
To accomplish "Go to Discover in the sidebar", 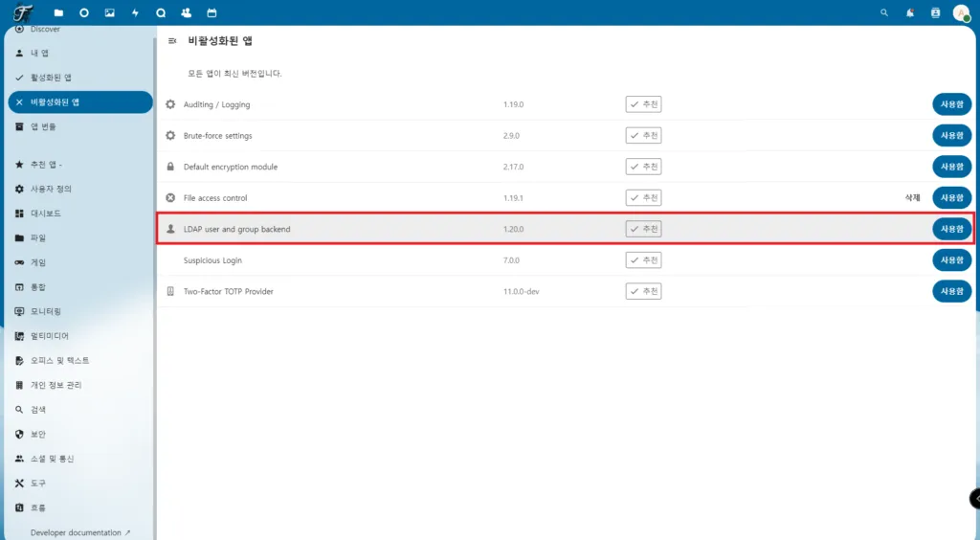I will tap(80, 30).
